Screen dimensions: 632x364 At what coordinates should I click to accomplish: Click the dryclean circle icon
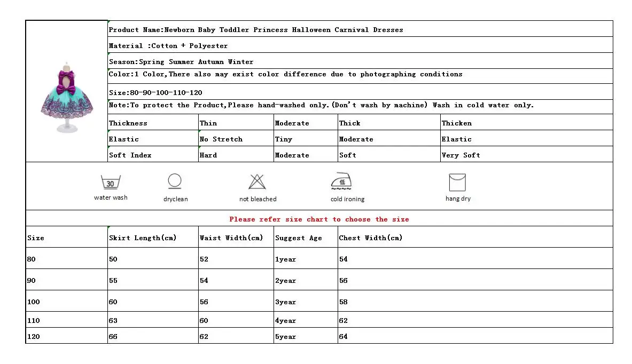175,181
